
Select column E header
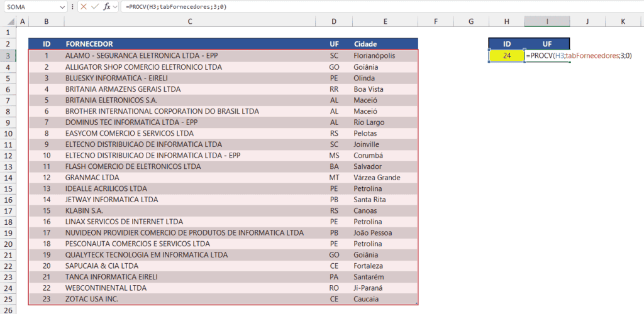point(384,22)
